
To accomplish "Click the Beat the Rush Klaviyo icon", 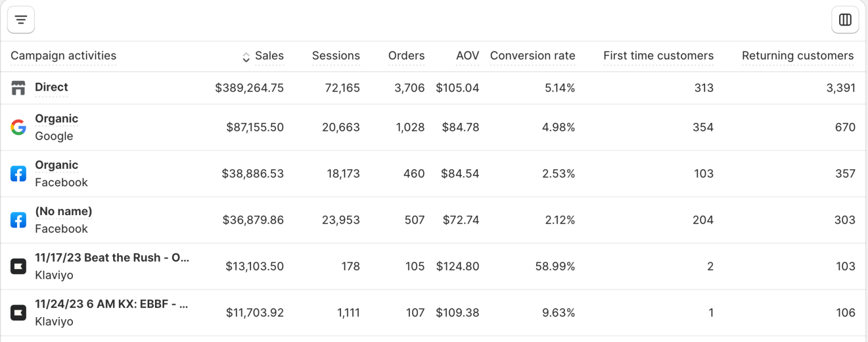I will pos(19,267).
